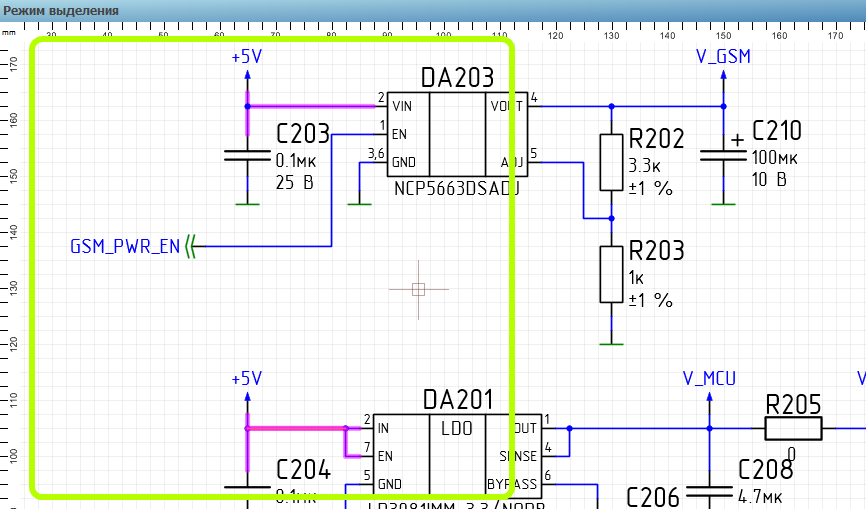Click the LDO label inside DA201
This screenshot has height=509, width=866.
(x=457, y=428)
